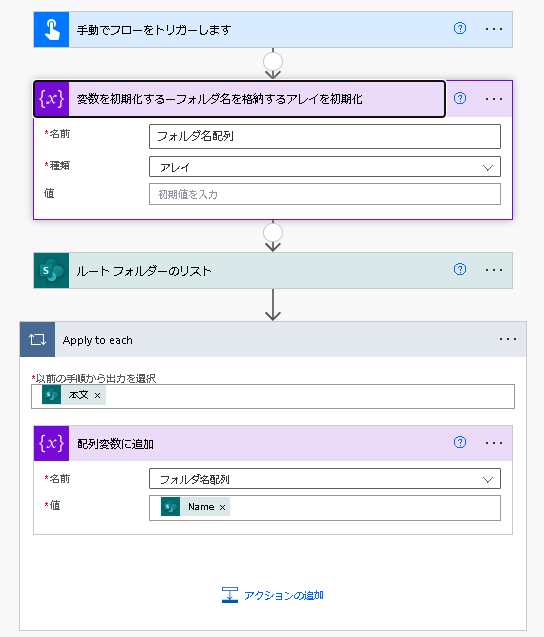Open the Apply to each ellipsis menu
This screenshot has height=637, width=544.
click(x=508, y=339)
